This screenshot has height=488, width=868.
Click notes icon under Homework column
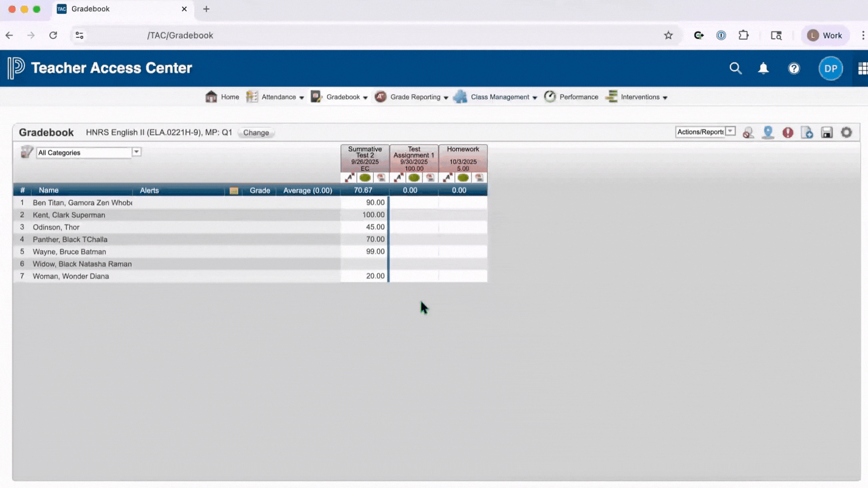tap(479, 178)
